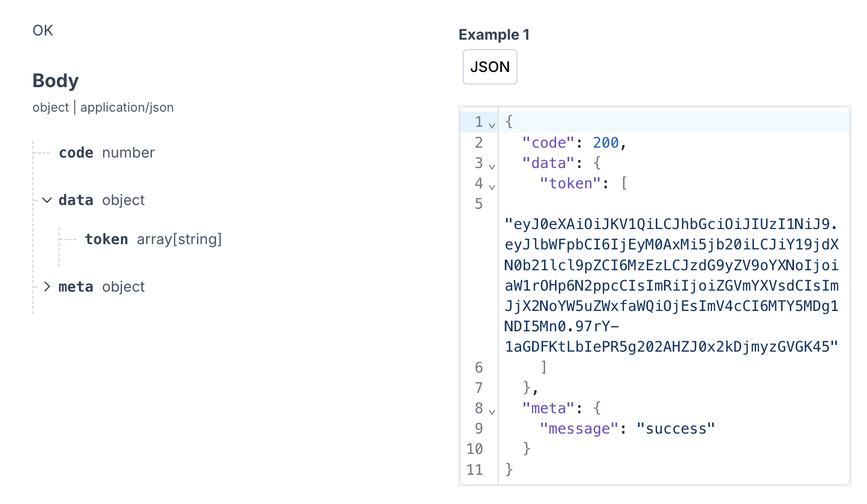This screenshot has width=867, height=504.
Task: Click the Example 1 heading
Action: 493,34
